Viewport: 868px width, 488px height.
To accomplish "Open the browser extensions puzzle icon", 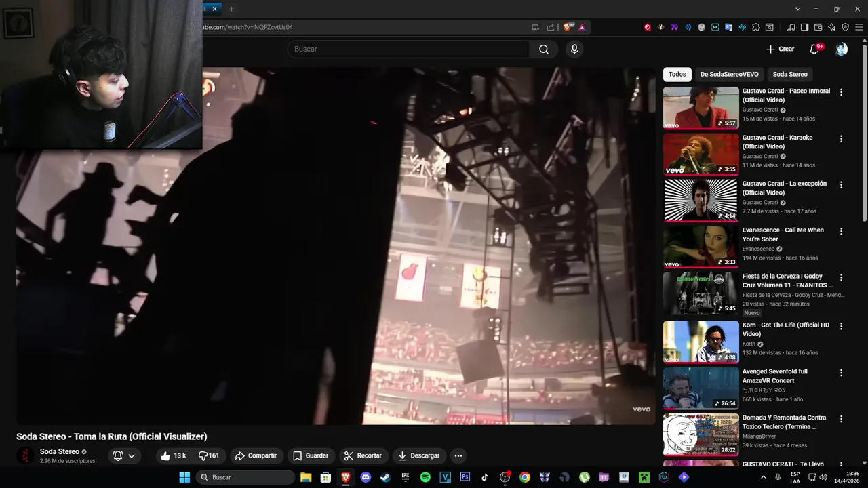I will [x=755, y=27].
